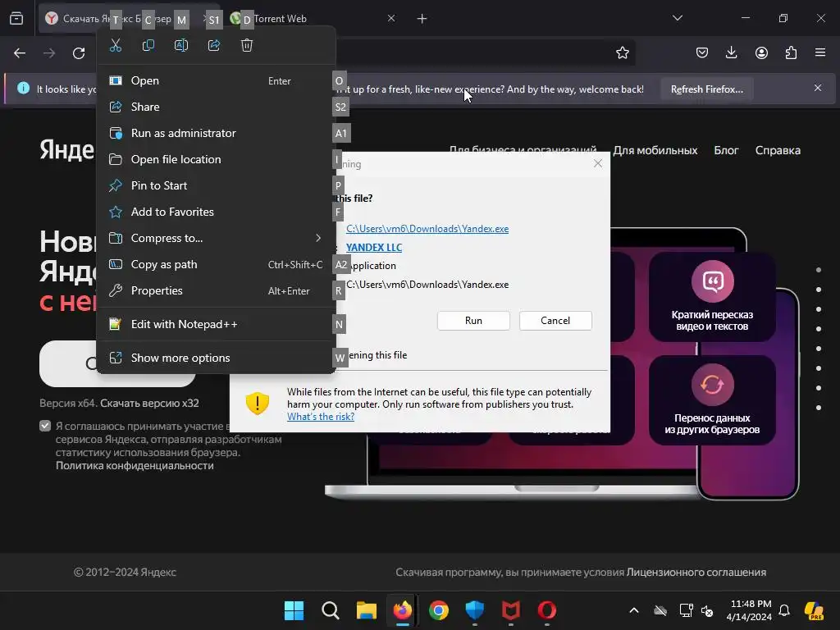This screenshot has height=630, width=840.
Task: Close the security warning dialog
Action: tap(598, 163)
